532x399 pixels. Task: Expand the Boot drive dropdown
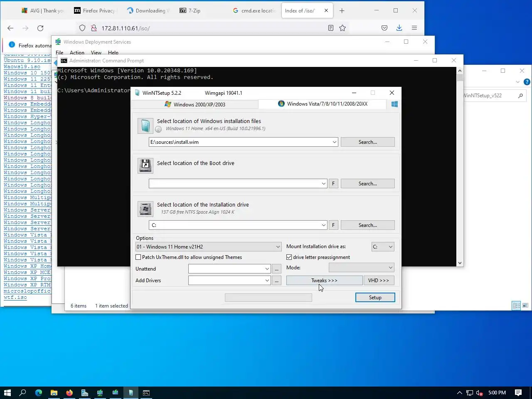pyautogui.click(x=324, y=184)
